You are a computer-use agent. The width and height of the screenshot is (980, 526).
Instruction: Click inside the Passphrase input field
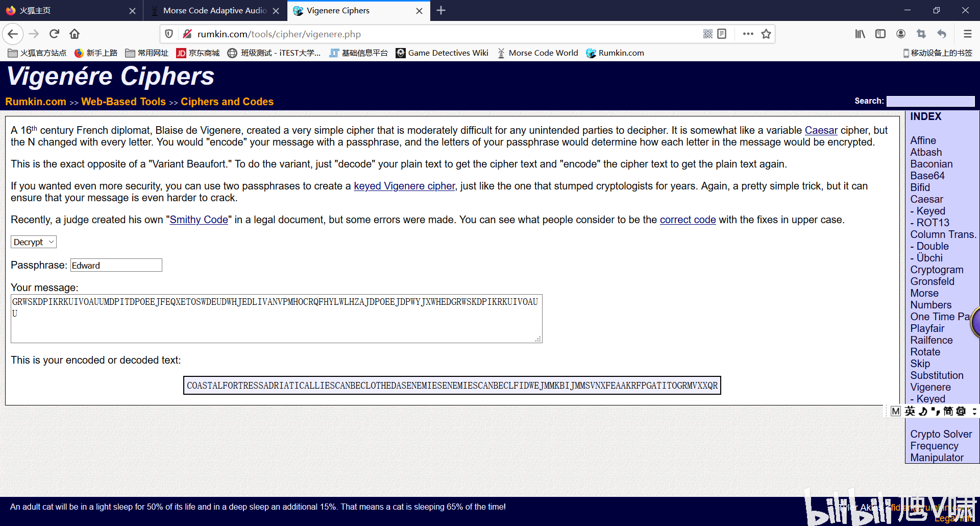116,265
